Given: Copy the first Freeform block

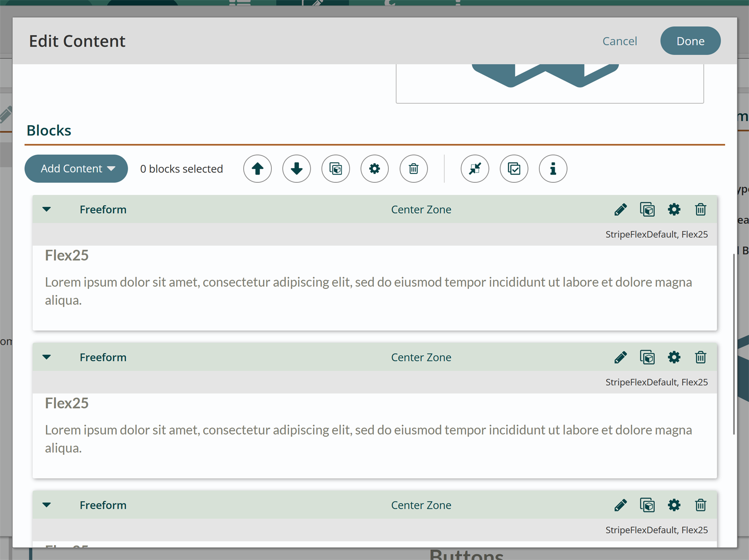Looking at the screenshot, I should click(647, 209).
